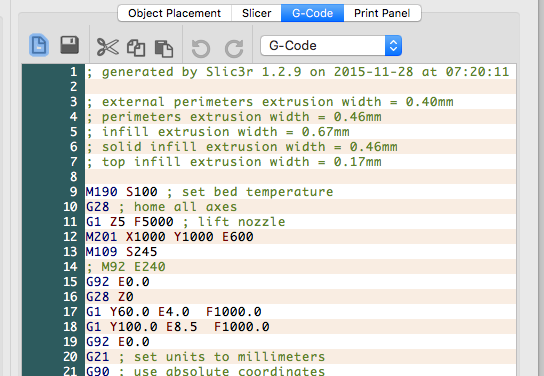544x376 pixels.
Task: Copy selected G-Code text
Action: click(136, 48)
